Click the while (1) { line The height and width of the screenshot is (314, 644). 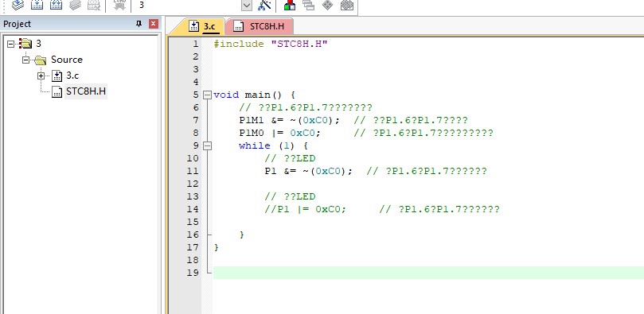coord(273,146)
